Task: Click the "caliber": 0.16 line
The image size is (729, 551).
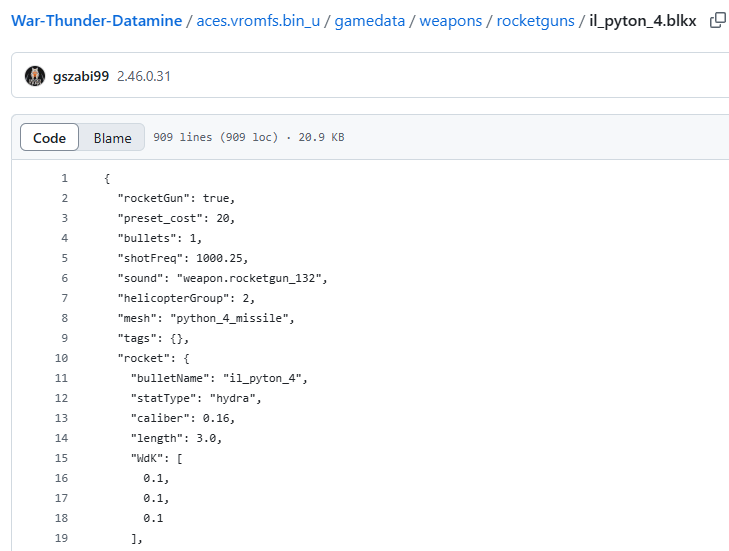Action: pos(183,418)
